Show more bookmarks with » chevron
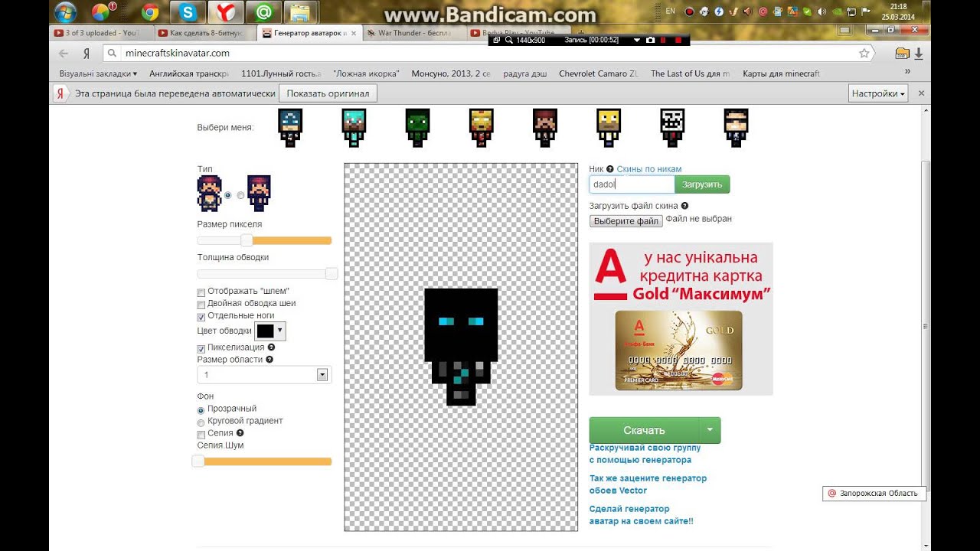Image resolution: width=980 pixels, height=551 pixels. click(908, 71)
